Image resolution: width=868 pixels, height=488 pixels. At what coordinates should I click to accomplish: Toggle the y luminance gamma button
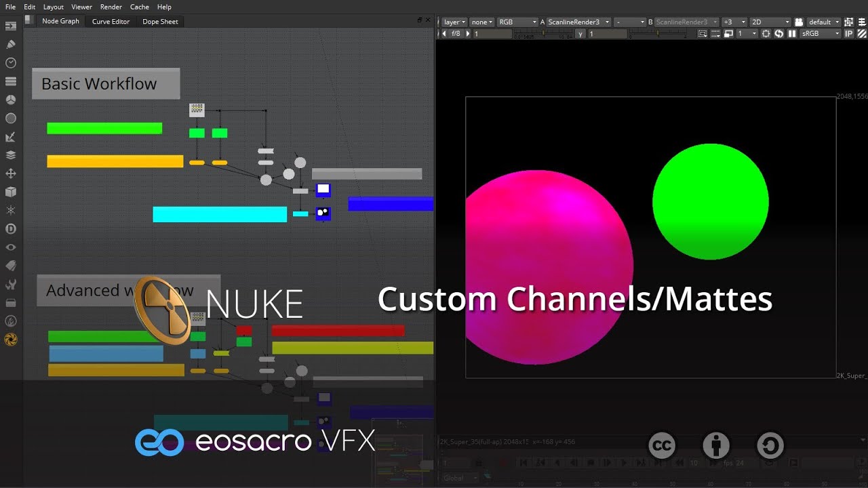click(580, 33)
